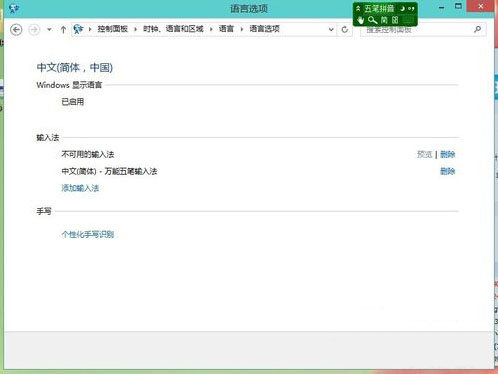Click the window system icon in title bar
The height and width of the screenshot is (374, 498).
click(14, 8)
